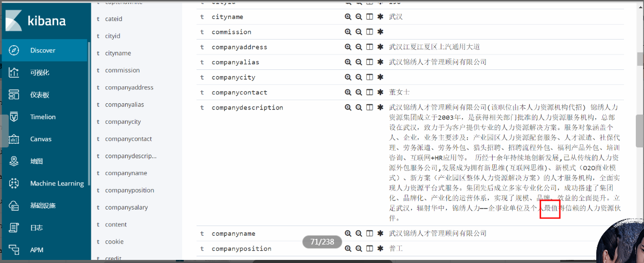The width and height of the screenshot is (644, 263).
Task: Filter out value on companyalias row
Action: (359, 62)
